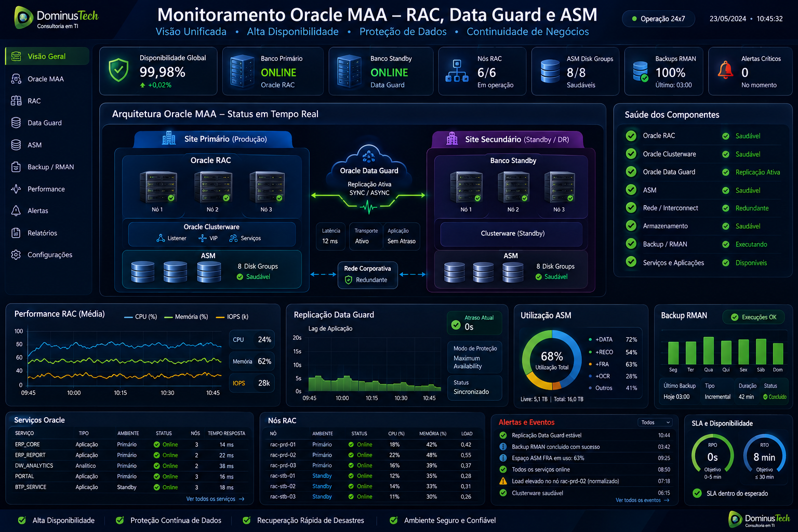
Task: Click the Site Primário building icon
Action: [169, 138]
